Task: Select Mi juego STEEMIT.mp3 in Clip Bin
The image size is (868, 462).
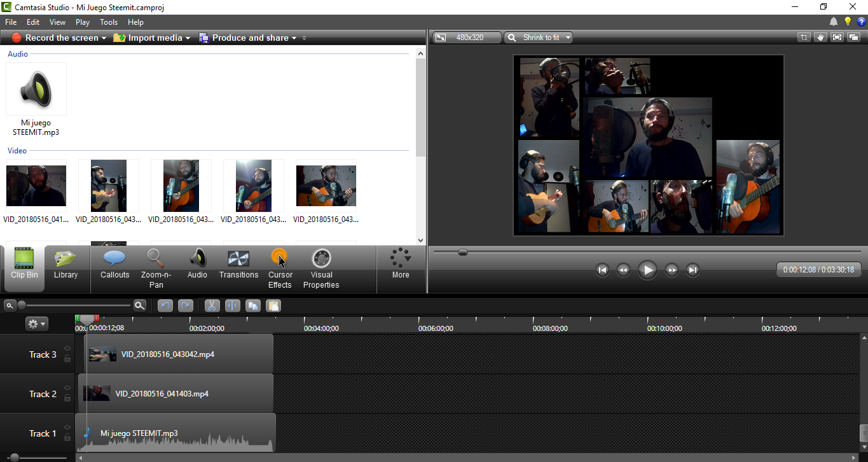Action: pyautogui.click(x=36, y=100)
